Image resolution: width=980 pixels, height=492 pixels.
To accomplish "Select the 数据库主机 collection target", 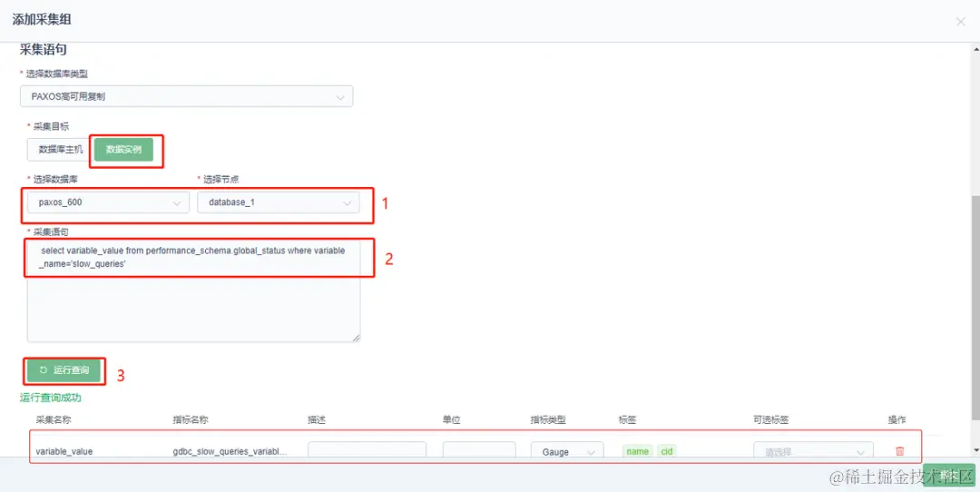I will (x=60, y=150).
